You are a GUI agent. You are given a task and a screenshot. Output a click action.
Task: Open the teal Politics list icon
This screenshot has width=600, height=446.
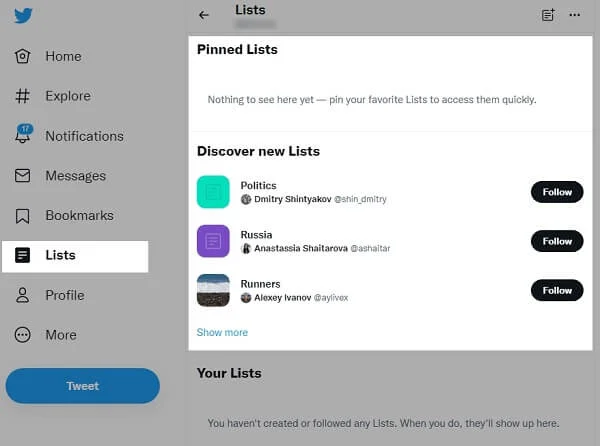point(213,192)
